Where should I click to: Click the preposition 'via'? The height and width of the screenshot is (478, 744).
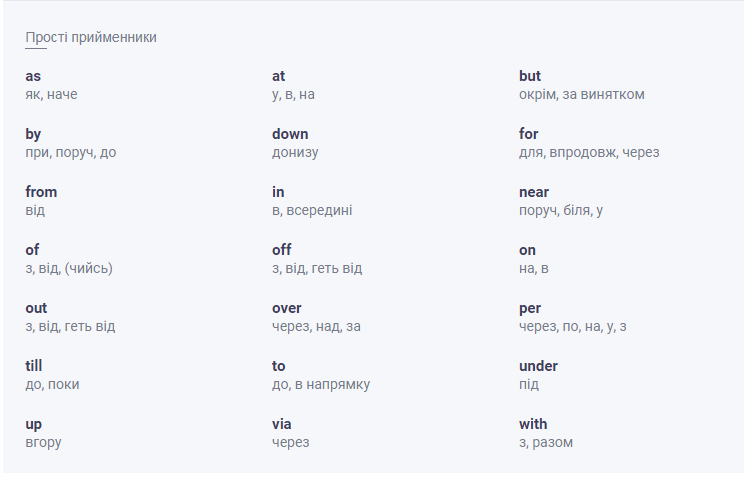click(282, 424)
